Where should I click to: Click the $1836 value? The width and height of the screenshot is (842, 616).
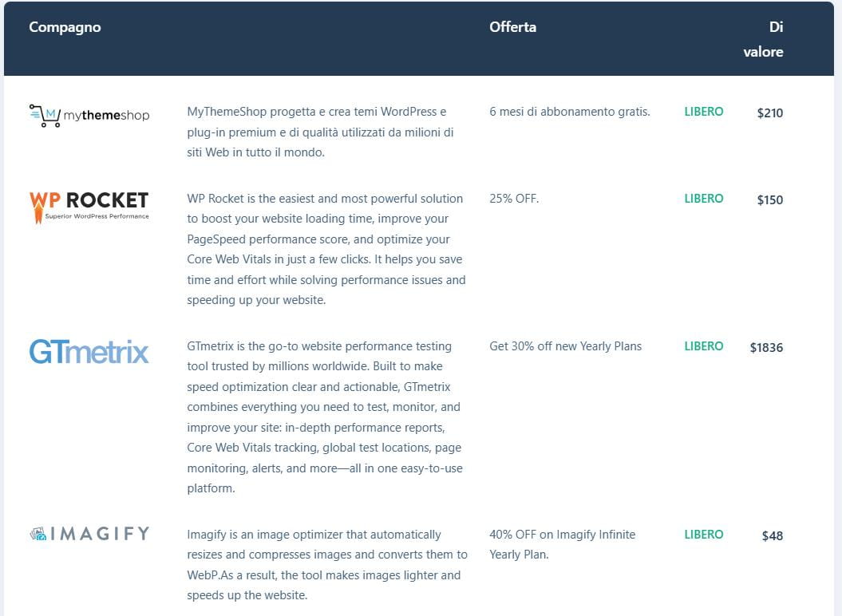[x=766, y=348]
